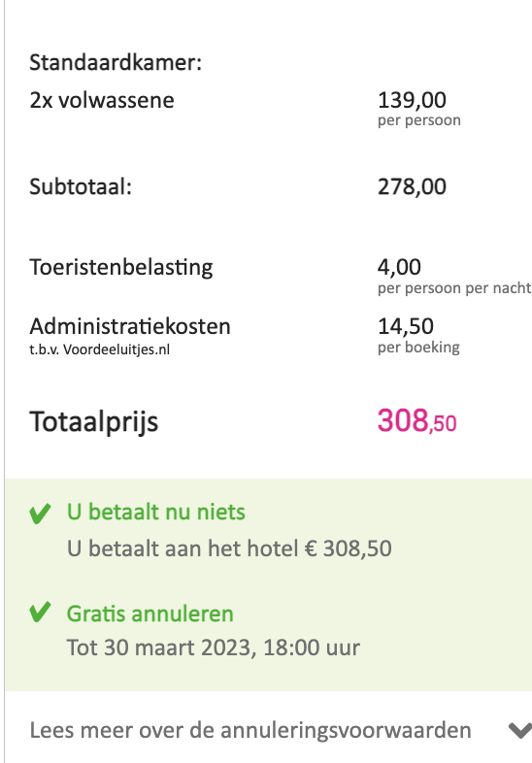Screen dimensions: 532x763
Task: Click 'per persoon per nacht' note
Action: [x=454, y=288]
